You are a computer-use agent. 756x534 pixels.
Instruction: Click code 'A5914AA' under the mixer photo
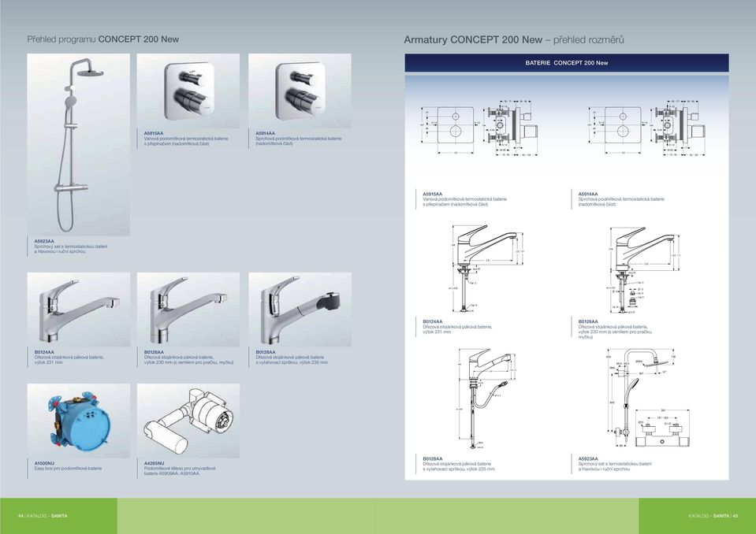coord(266,133)
